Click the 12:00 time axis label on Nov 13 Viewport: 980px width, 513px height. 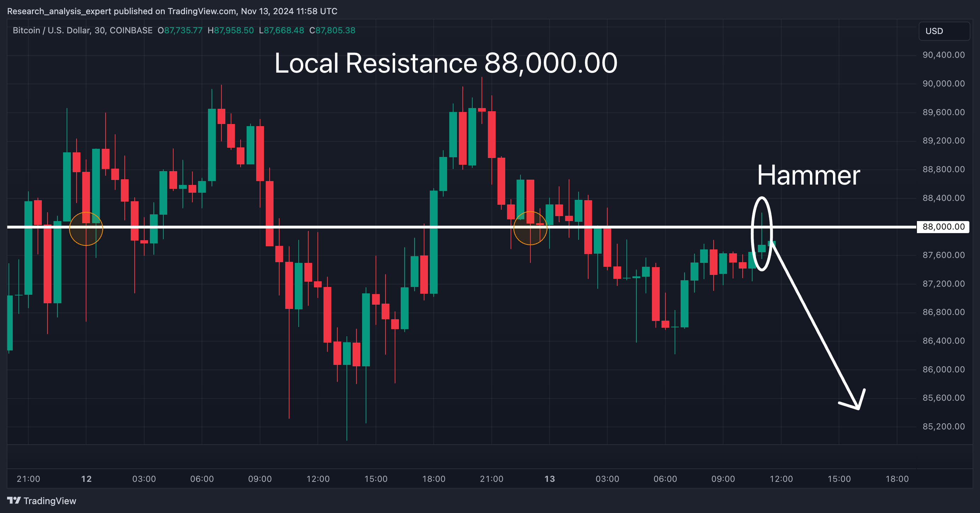(x=781, y=479)
